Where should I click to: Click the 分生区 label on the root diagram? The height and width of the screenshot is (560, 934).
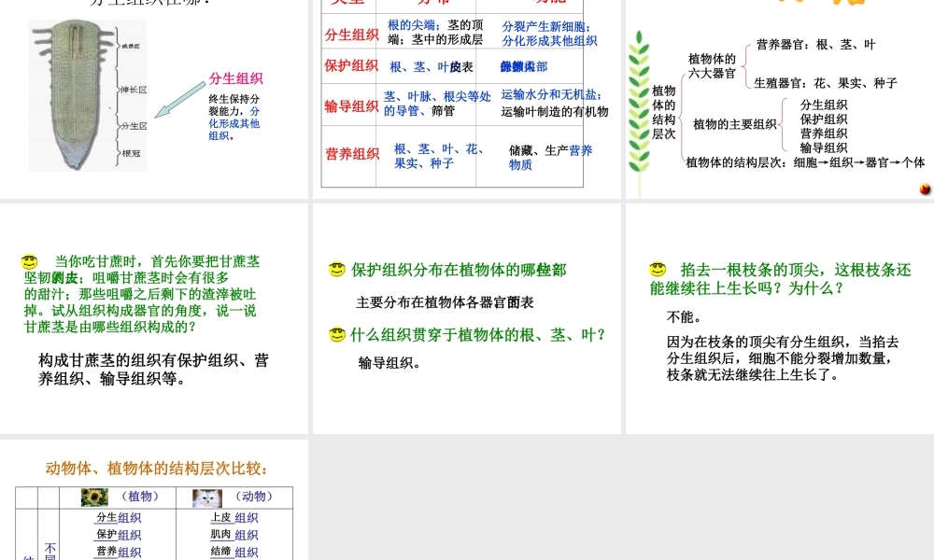pos(134,126)
